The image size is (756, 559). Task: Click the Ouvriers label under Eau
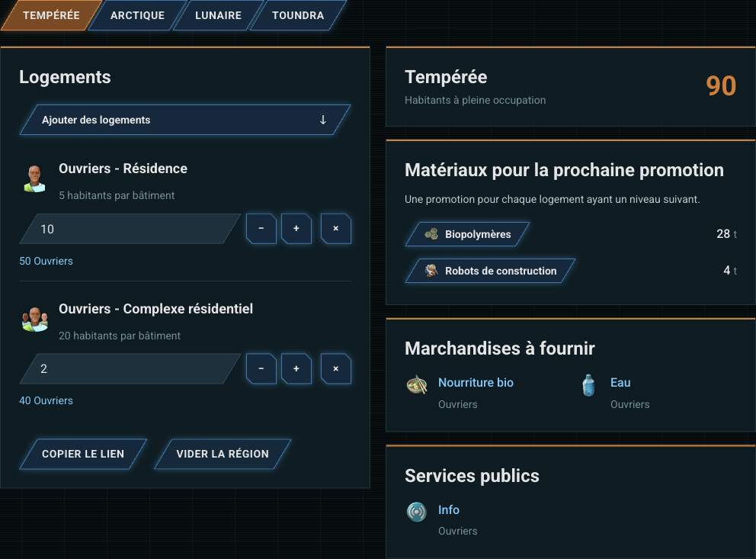630,405
